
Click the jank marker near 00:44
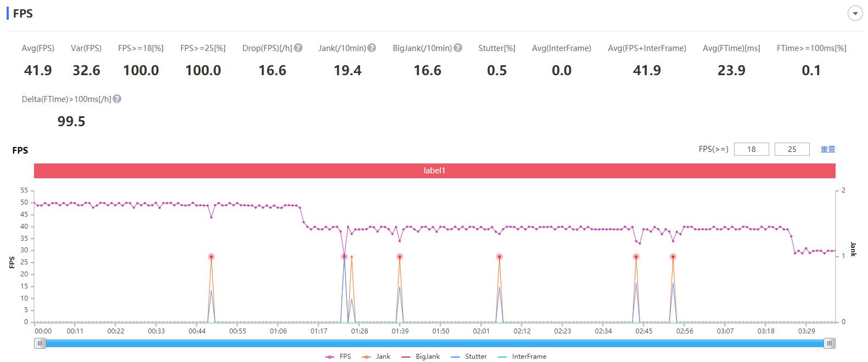(211, 257)
